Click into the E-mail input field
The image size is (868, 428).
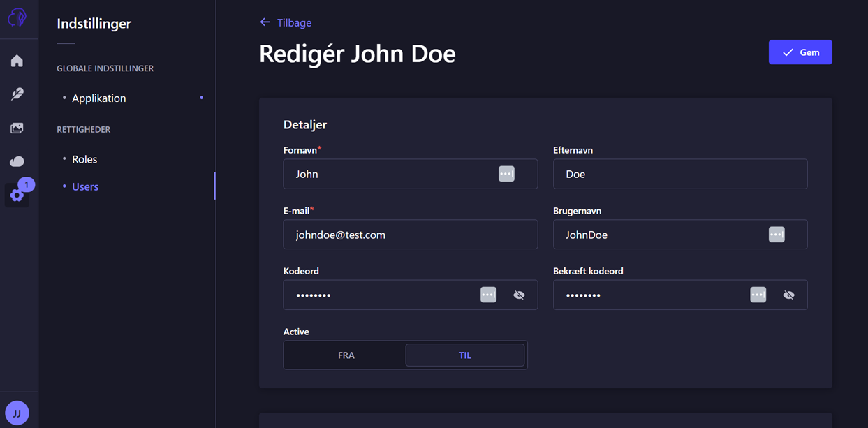[410, 235]
